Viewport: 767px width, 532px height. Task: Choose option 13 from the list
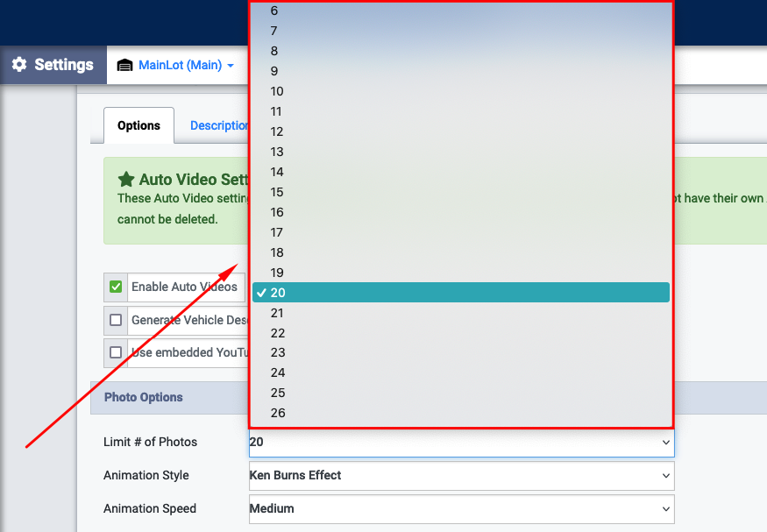[x=461, y=152]
